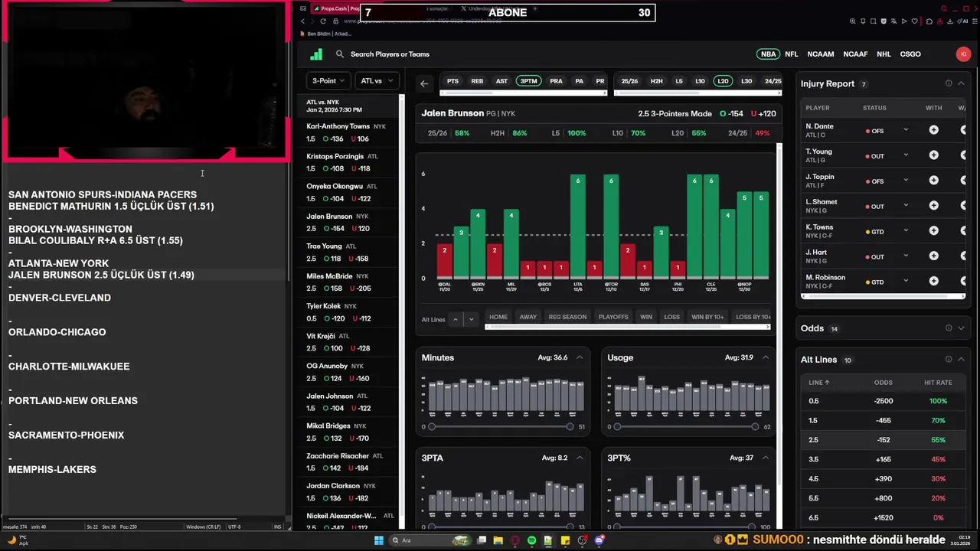Click the Props.Cash green bars logo
Screen dimensions: 980x551
pyautogui.click(x=316, y=54)
